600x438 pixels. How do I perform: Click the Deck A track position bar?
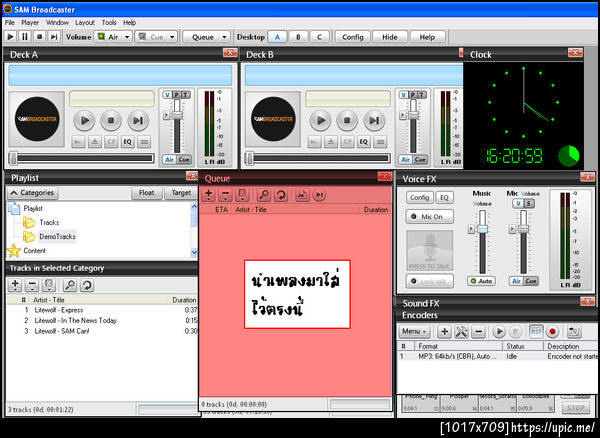point(81,158)
